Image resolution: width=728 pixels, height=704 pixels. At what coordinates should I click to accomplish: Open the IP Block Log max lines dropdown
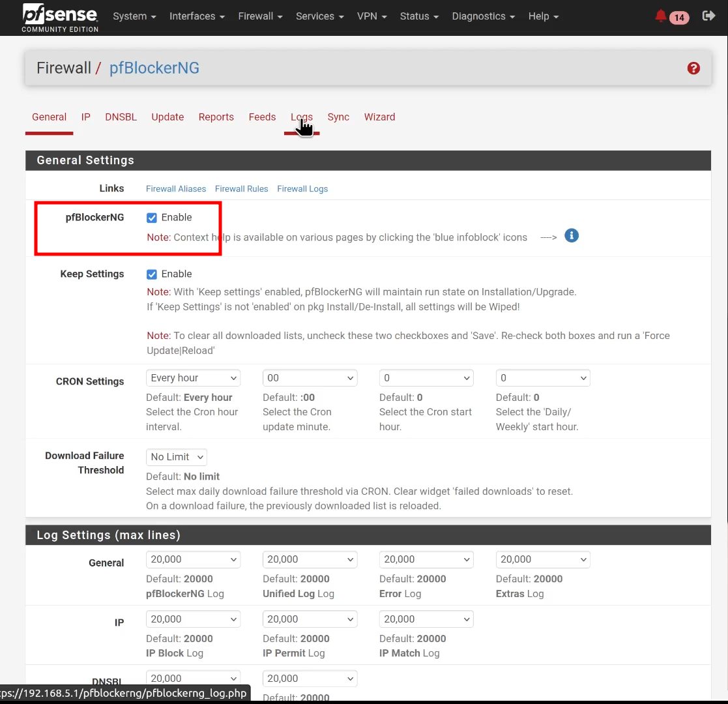pos(193,619)
